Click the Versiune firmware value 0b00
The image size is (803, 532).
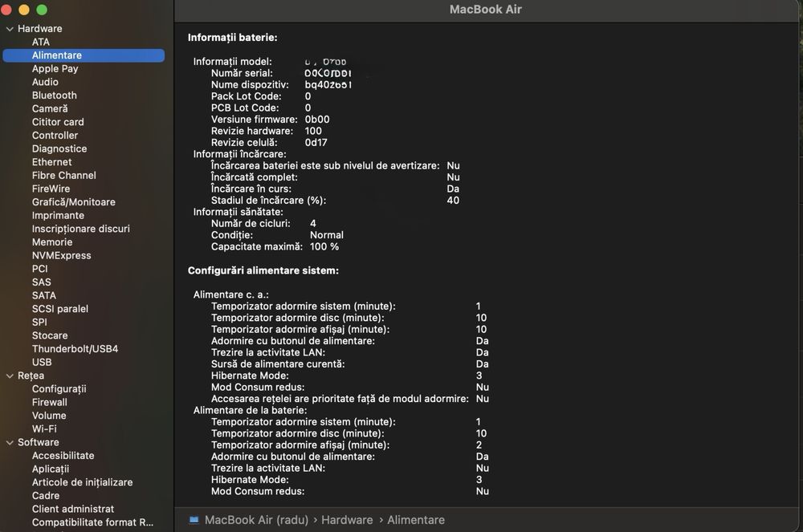[317, 120]
